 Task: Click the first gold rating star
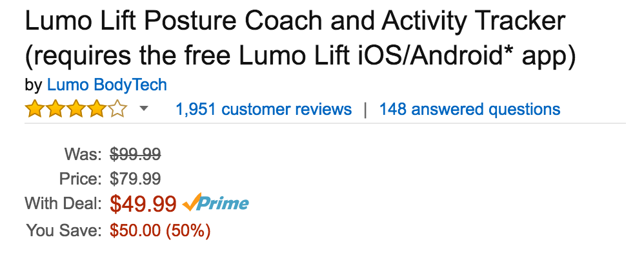(35, 109)
